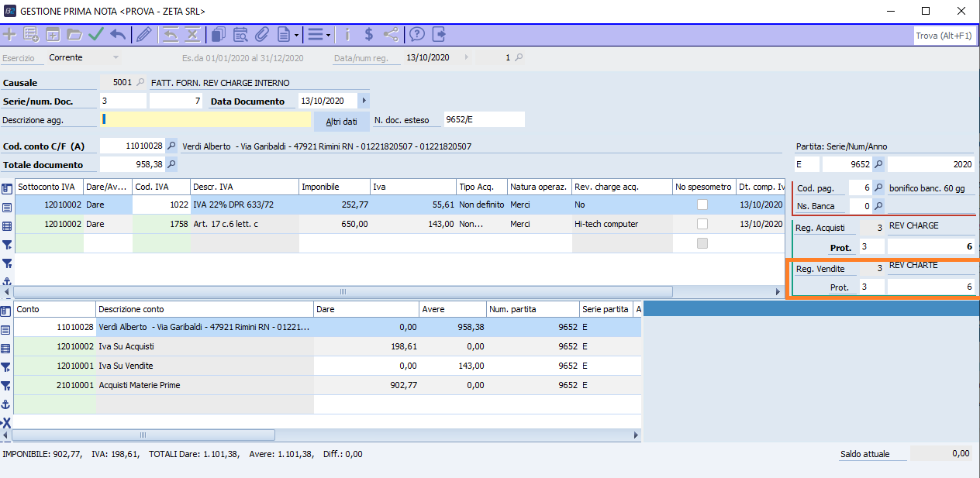The width and height of the screenshot is (980, 478).
Task: Expand the hamburger menu dropdown arrow
Action: tap(328, 35)
